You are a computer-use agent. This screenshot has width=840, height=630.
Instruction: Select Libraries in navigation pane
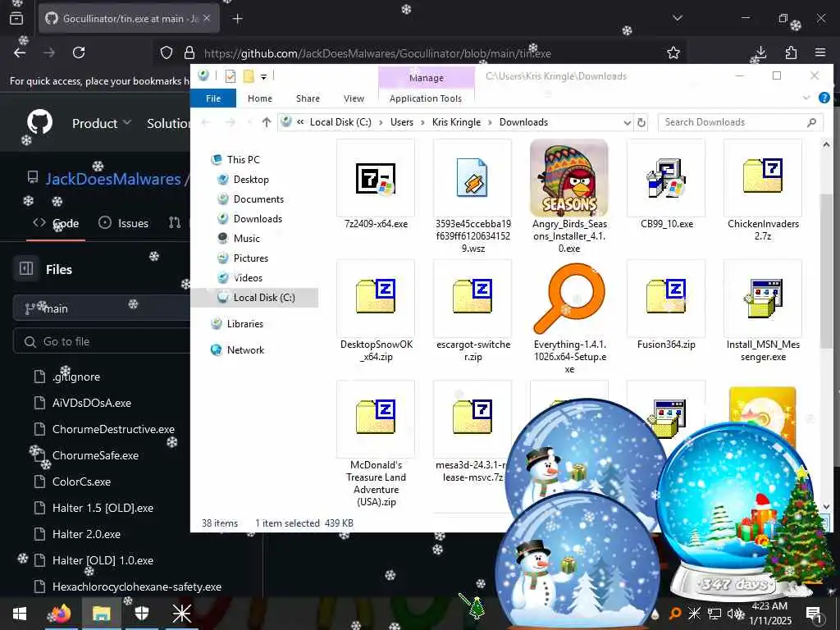(x=244, y=323)
